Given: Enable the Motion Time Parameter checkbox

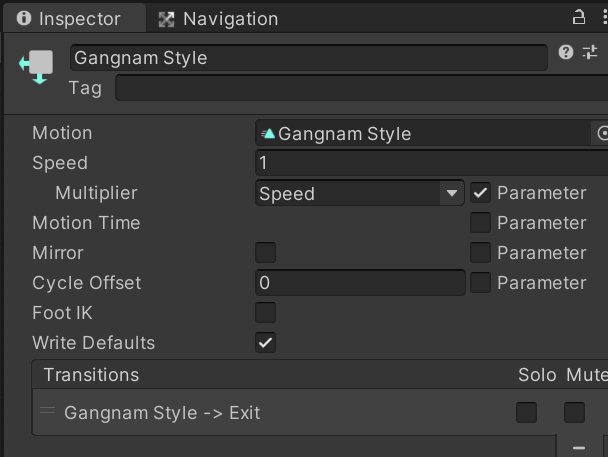Looking at the screenshot, I should pyautogui.click(x=480, y=223).
